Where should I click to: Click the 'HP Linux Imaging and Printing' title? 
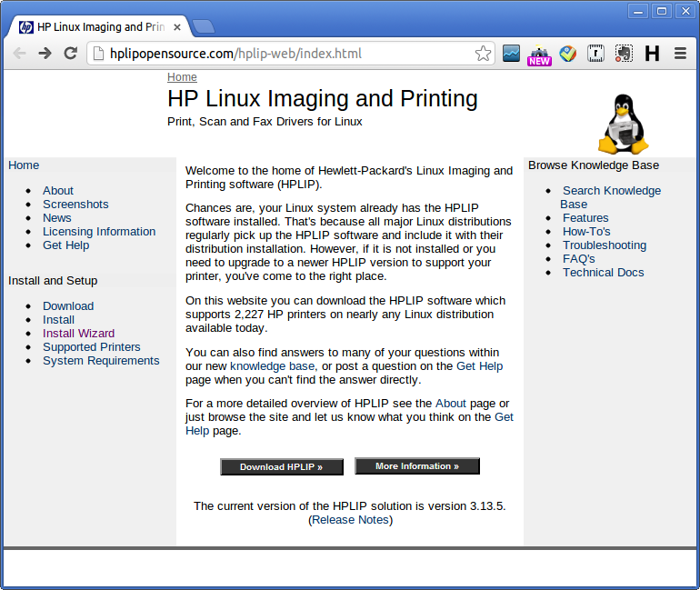point(323,98)
